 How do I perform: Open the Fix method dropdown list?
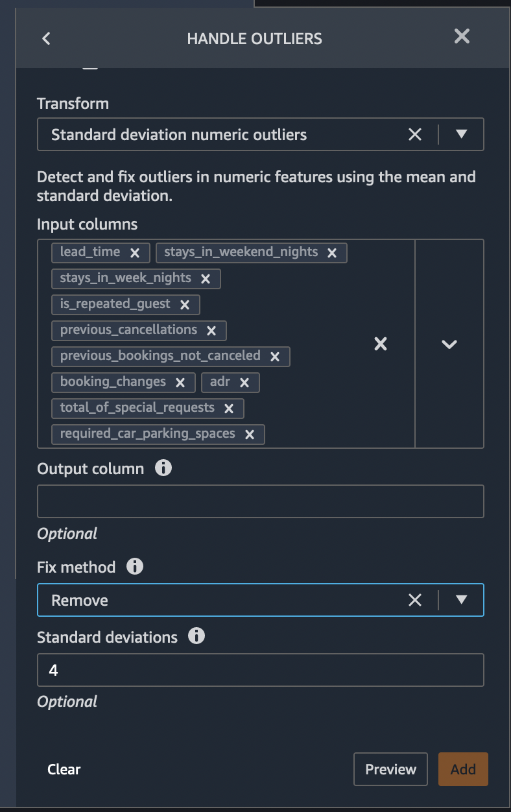(x=461, y=600)
